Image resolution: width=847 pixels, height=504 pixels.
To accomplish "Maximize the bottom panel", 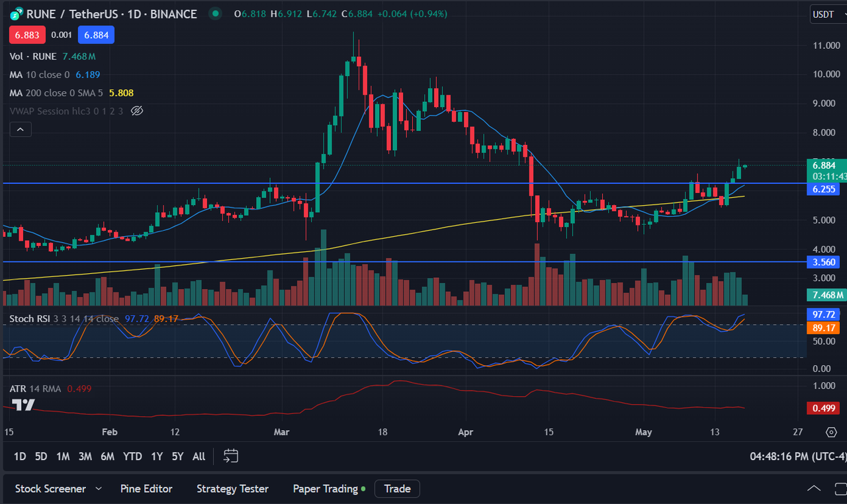I will pos(840,489).
